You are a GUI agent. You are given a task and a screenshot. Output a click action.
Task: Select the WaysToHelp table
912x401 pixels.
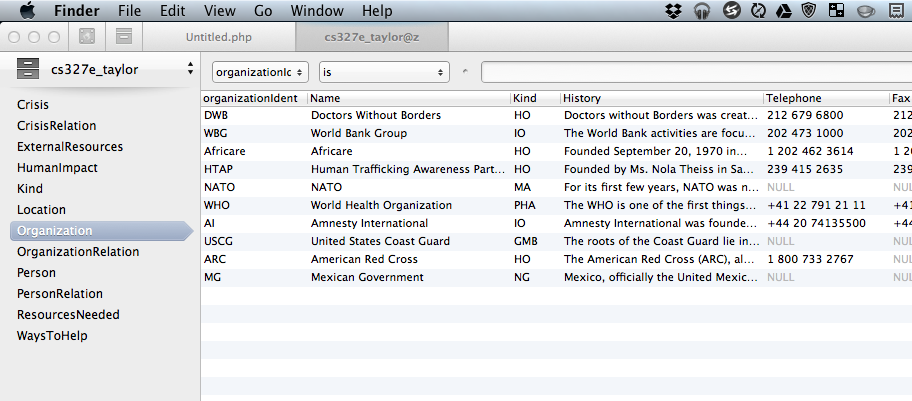[52, 335]
